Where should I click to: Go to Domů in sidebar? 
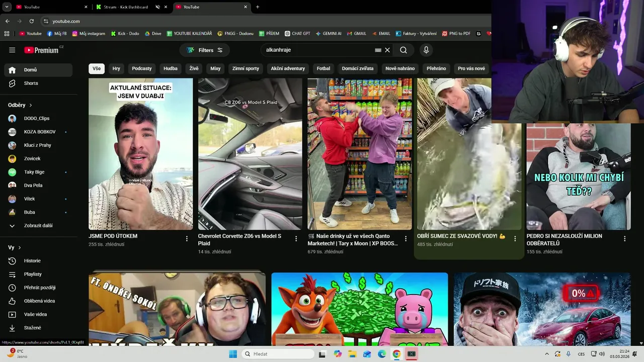point(38,70)
